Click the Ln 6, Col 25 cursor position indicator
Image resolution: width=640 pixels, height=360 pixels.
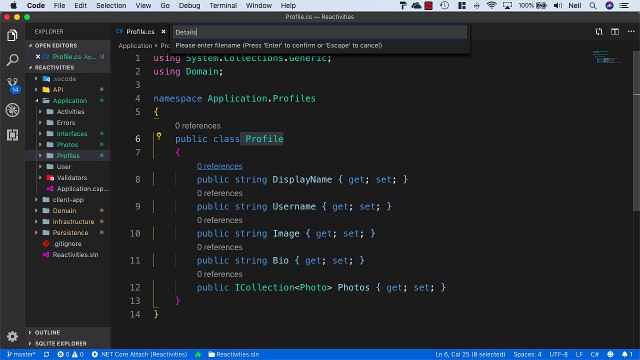[470, 354]
